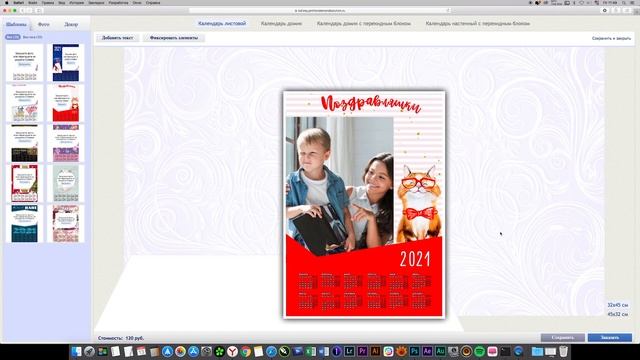
Task: Click the Safari address bar
Action: tap(320, 10)
